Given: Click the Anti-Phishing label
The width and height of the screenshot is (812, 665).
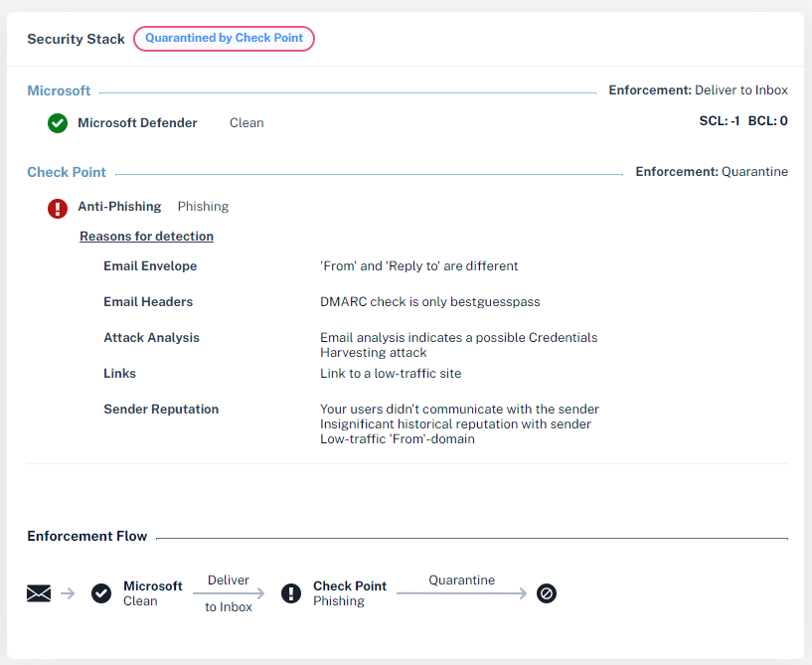Looking at the screenshot, I should click(x=119, y=206).
